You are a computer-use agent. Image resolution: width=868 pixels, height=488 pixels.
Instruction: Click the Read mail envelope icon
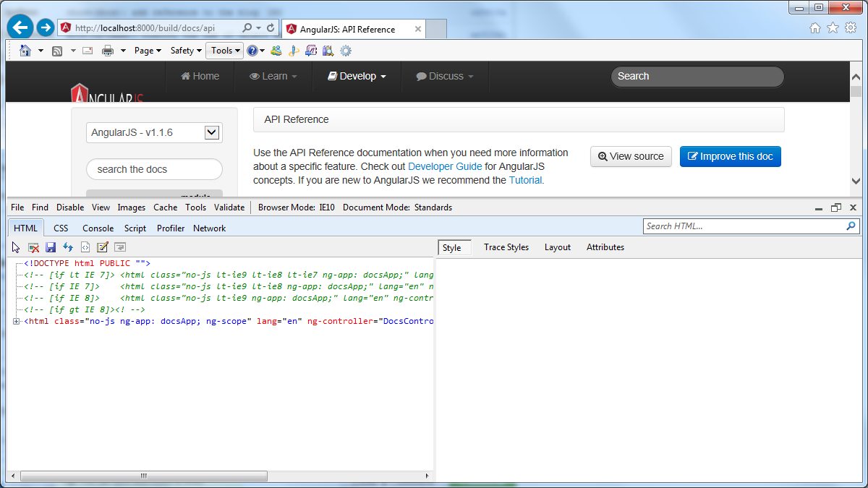[x=88, y=51]
